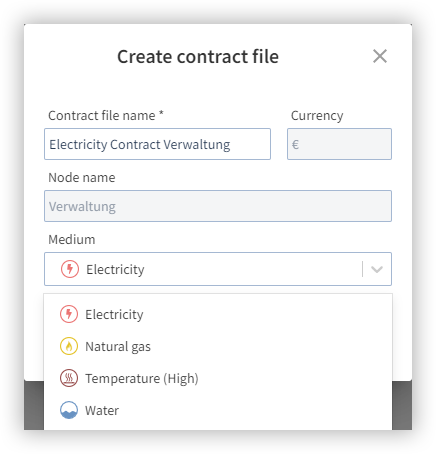436x454 pixels.
Task: Click the Contract file name input field
Action: click(x=157, y=144)
